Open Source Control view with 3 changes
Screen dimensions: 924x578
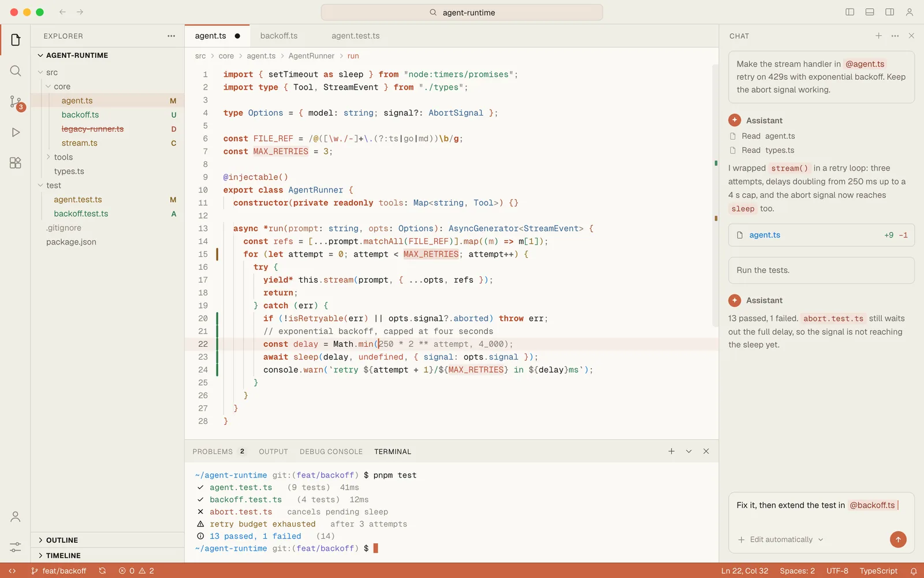coord(16,102)
